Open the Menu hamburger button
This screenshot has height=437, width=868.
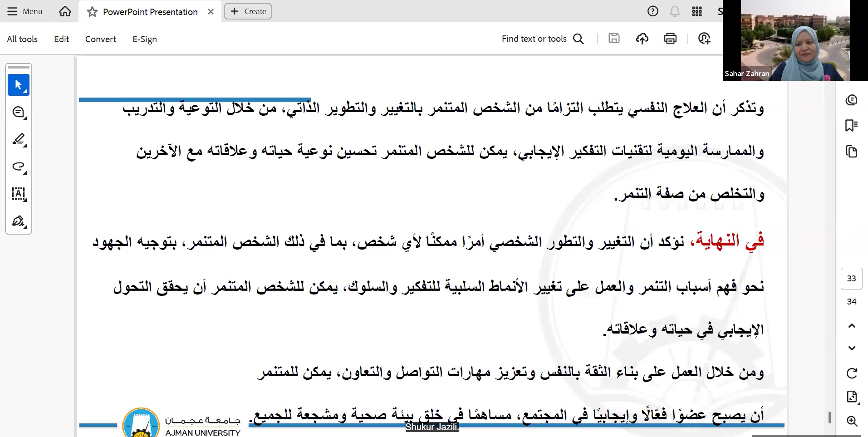pyautogui.click(x=25, y=11)
